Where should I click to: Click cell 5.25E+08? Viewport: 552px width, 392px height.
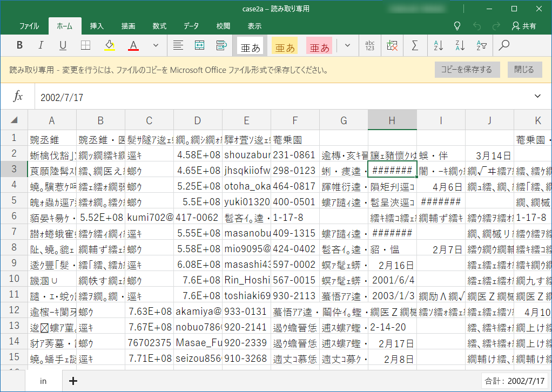point(198,186)
